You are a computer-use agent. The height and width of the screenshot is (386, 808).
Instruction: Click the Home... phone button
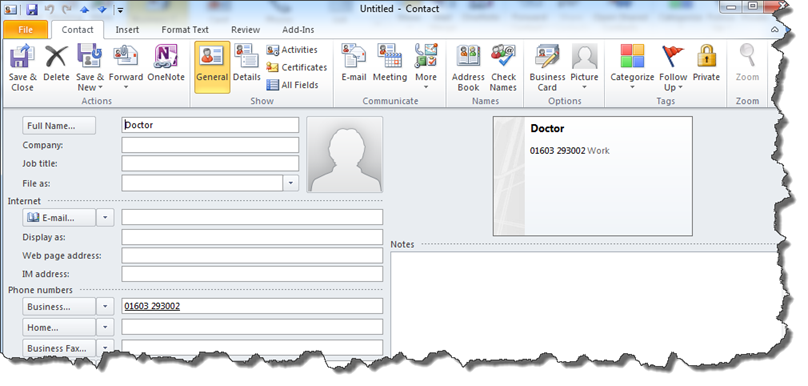click(x=59, y=327)
